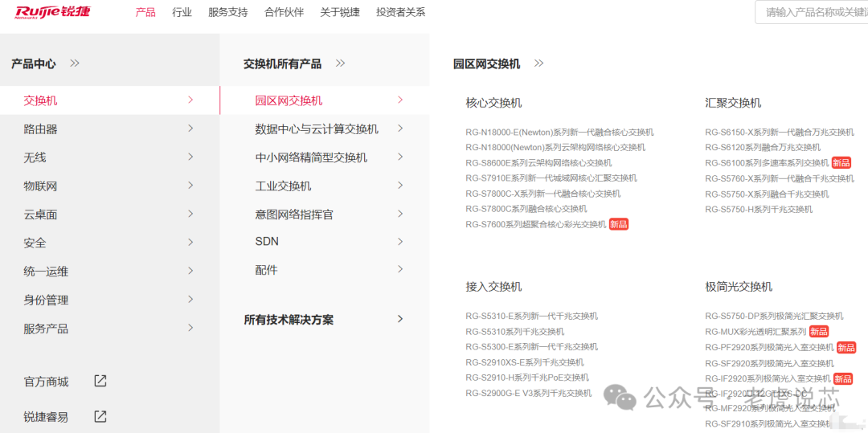Open RG-S5760-X系列 switch link
The image size is (868, 433).
click(x=780, y=178)
